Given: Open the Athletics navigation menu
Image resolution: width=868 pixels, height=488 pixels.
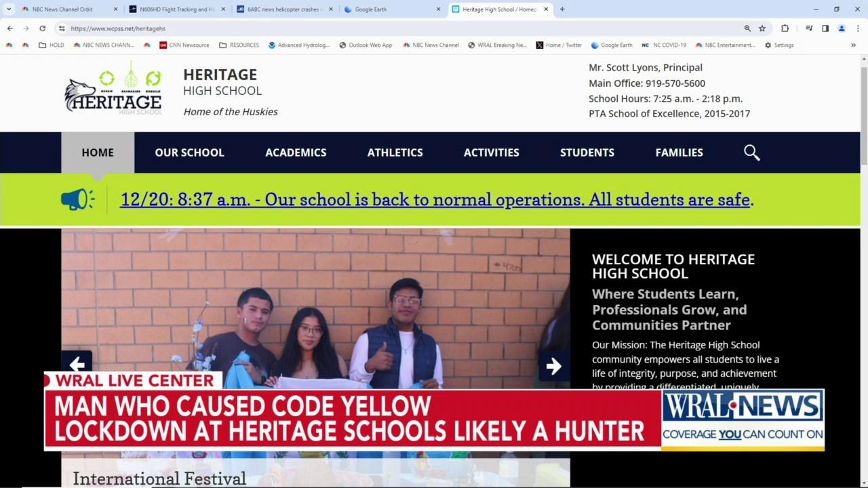Looking at the screenshot, I should tap(395, 152).
